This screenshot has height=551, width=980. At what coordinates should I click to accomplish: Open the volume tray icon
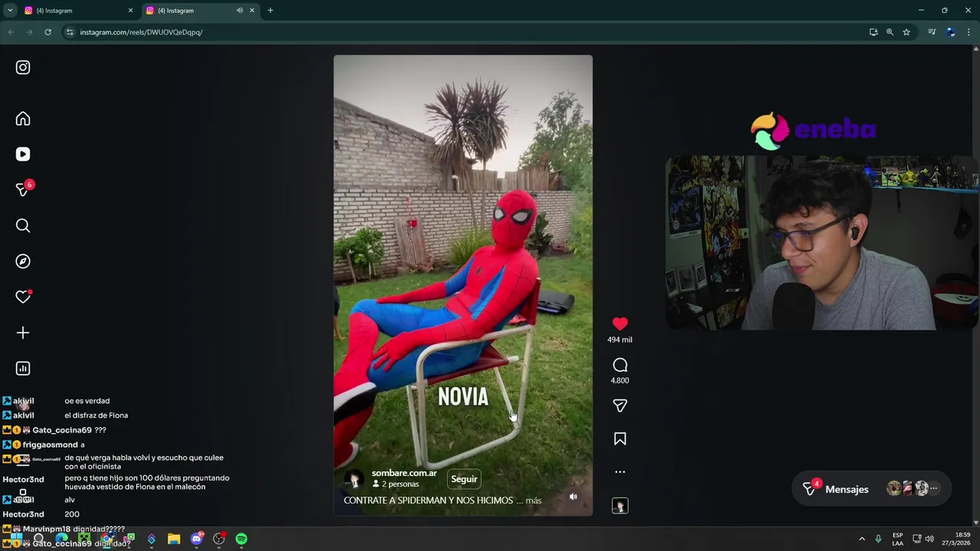(929, 540)
